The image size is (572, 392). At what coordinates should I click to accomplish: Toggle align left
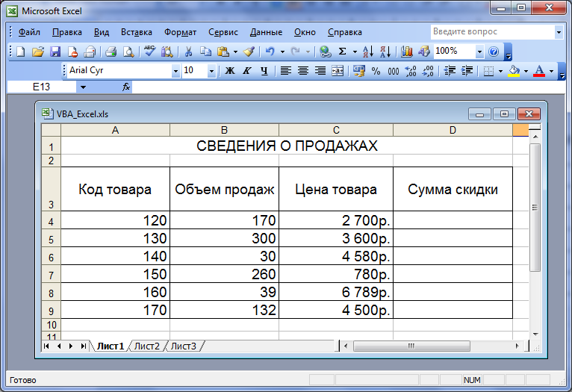(x=286, y=71)
